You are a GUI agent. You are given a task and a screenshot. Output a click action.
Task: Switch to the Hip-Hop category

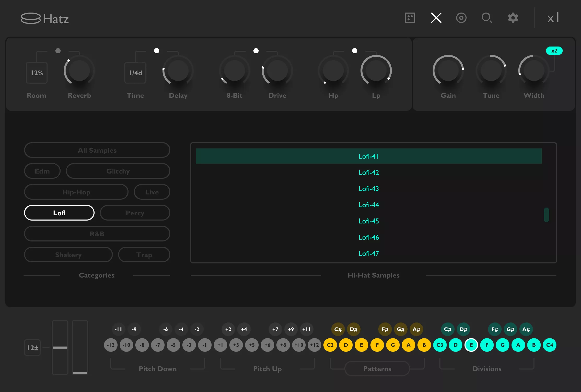point(76,192)
